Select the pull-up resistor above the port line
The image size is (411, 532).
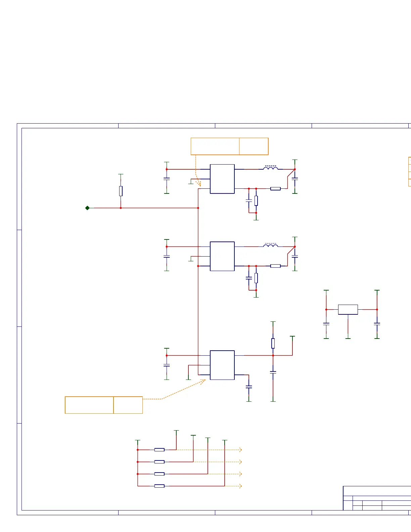pyautogui.click(x=121, y=191)
